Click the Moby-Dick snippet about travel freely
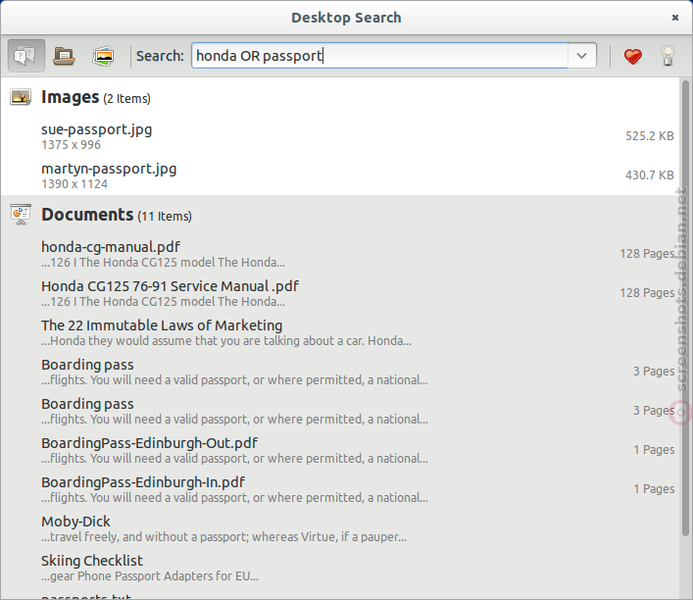 pyautogui.click(x=224, y=537)
